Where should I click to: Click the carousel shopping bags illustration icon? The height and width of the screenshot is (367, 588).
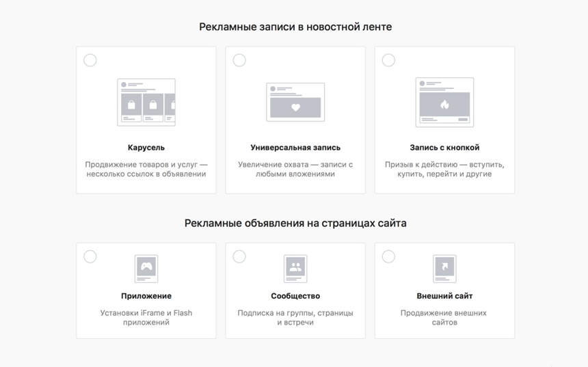(146, 103)
